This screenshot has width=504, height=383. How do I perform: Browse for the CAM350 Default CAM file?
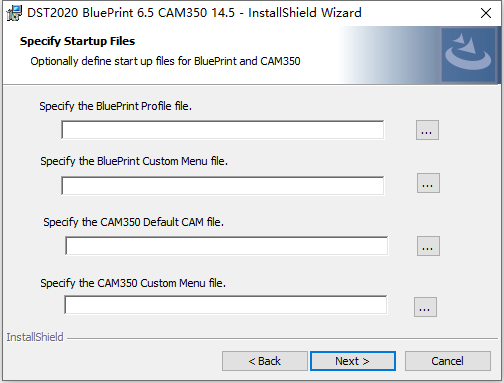[x=428, y=246]
